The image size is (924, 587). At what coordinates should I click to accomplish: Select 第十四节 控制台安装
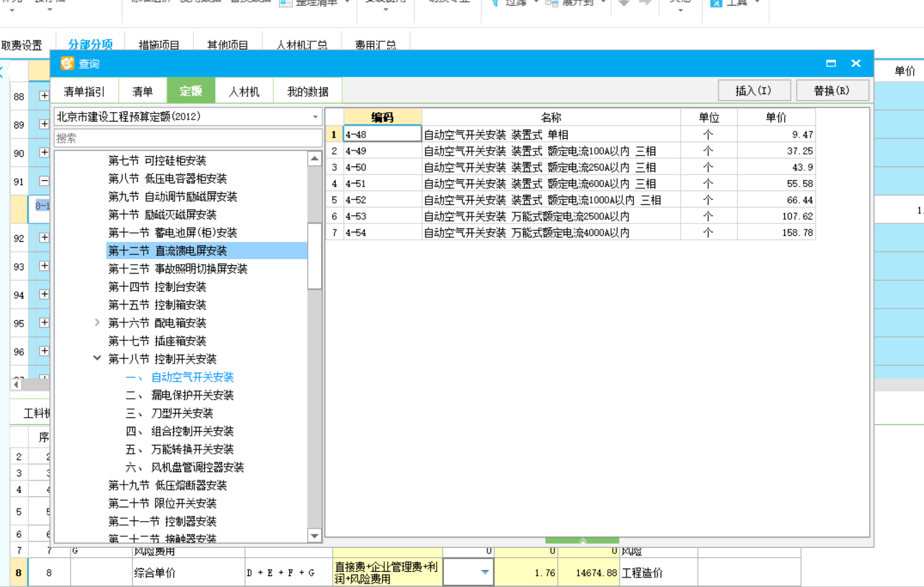157,287
